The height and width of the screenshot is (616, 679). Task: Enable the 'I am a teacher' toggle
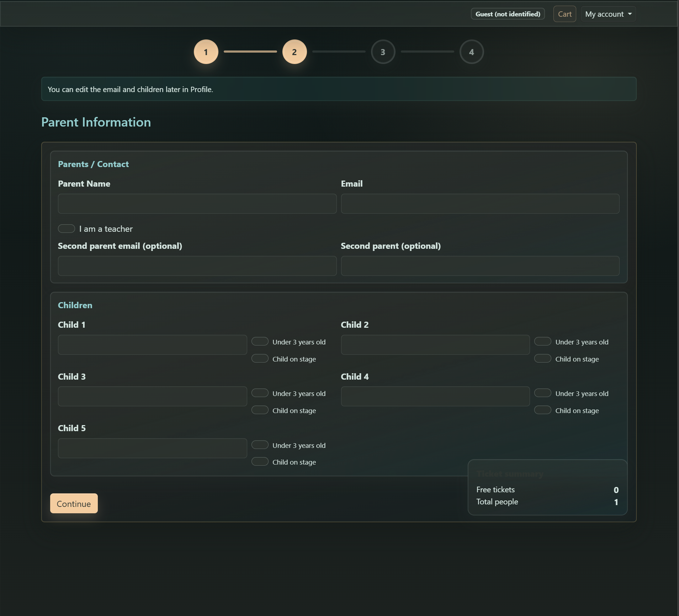point(67,229)
